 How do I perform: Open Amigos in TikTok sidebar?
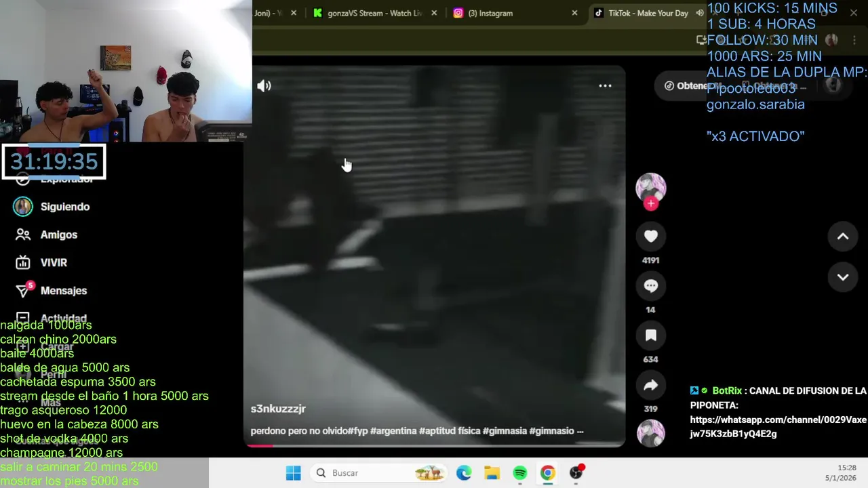pyautogui.click(x=59, y=235)
